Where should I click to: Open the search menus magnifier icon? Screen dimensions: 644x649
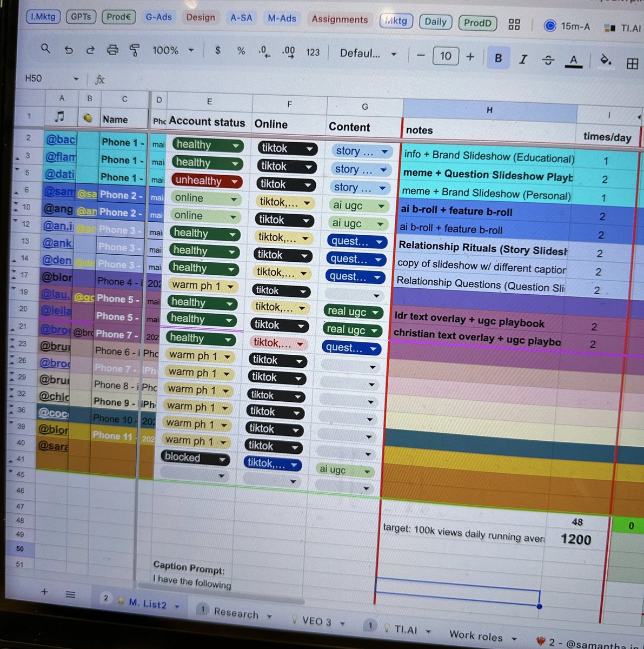tap(45, 49)
